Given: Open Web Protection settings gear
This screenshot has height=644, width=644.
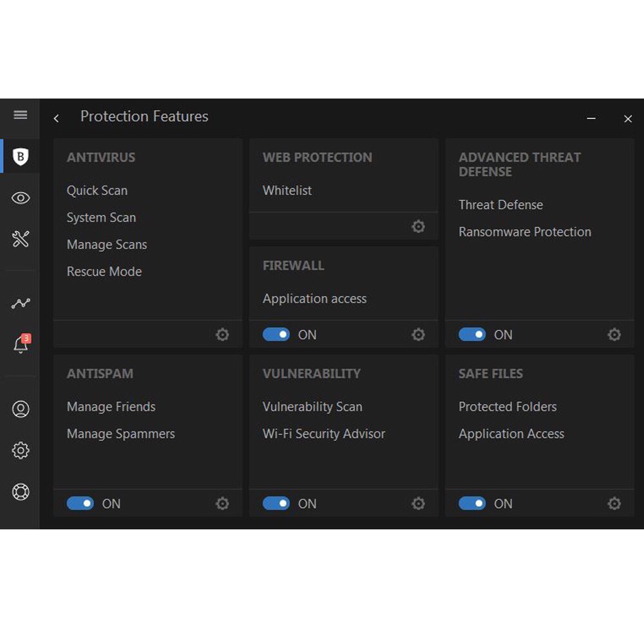Looking at the screenshot, I should pos(418,226).
